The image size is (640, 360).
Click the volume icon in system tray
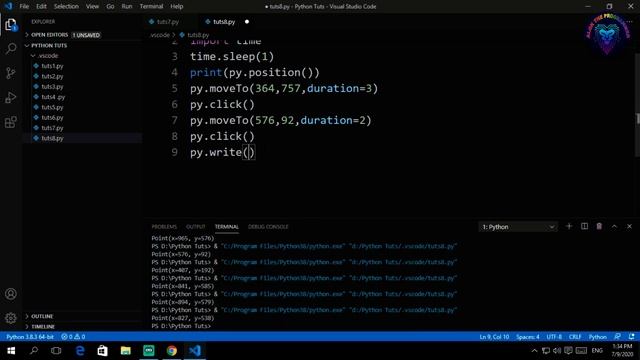[x=557, y=351]
